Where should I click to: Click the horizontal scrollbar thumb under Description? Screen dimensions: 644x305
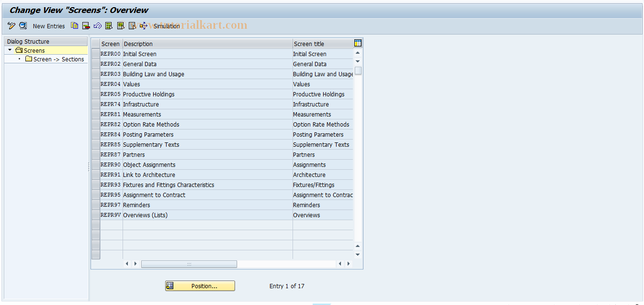point(189,264)
